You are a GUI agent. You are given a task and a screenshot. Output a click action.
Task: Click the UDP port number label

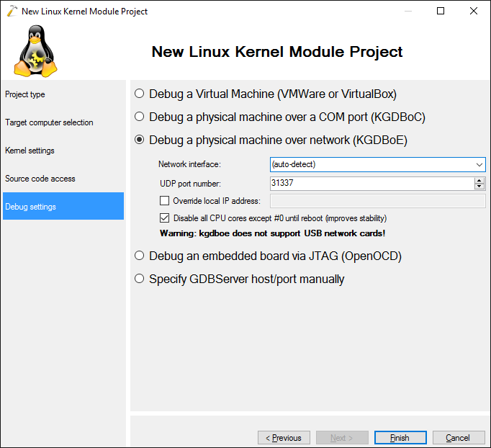pos(190,184)
